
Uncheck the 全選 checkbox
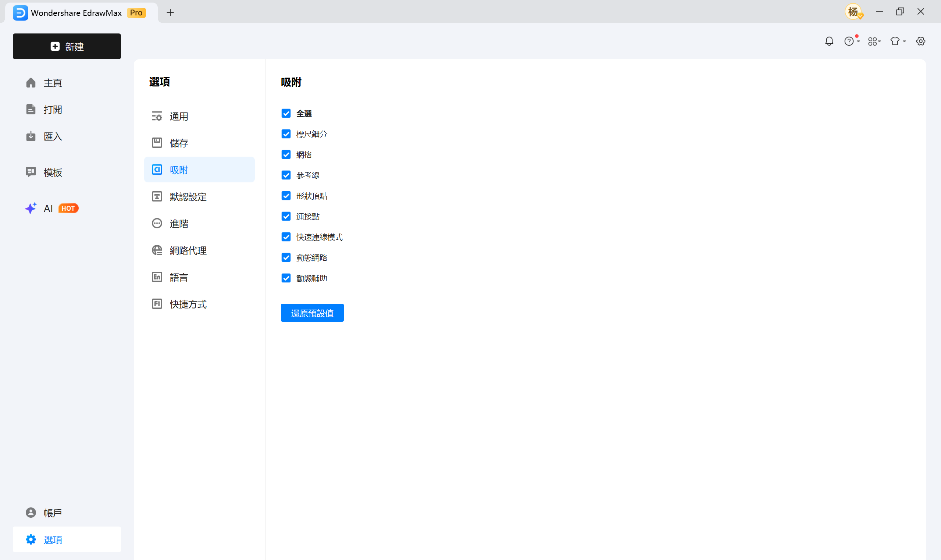pyautogui.click(x=286, y=113)
